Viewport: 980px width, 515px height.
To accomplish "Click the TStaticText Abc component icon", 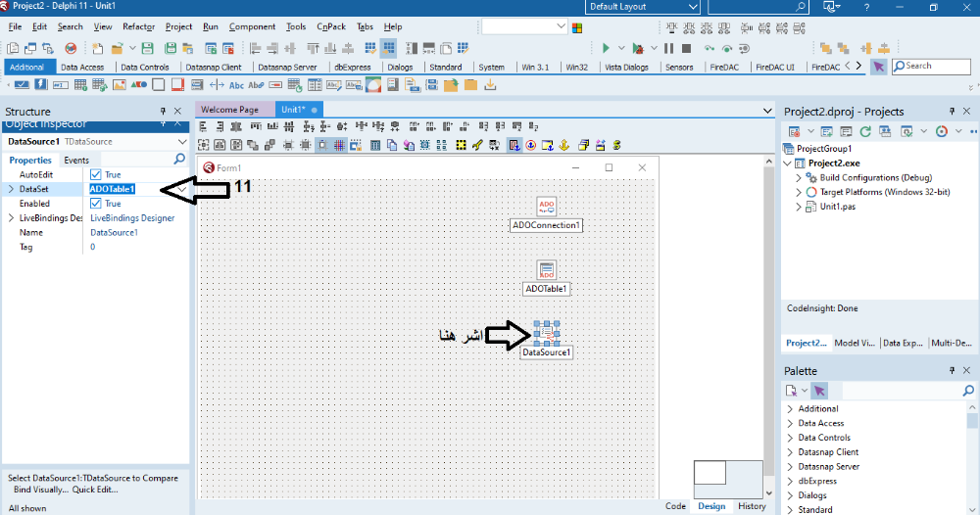I will click(x=236, y=85).
